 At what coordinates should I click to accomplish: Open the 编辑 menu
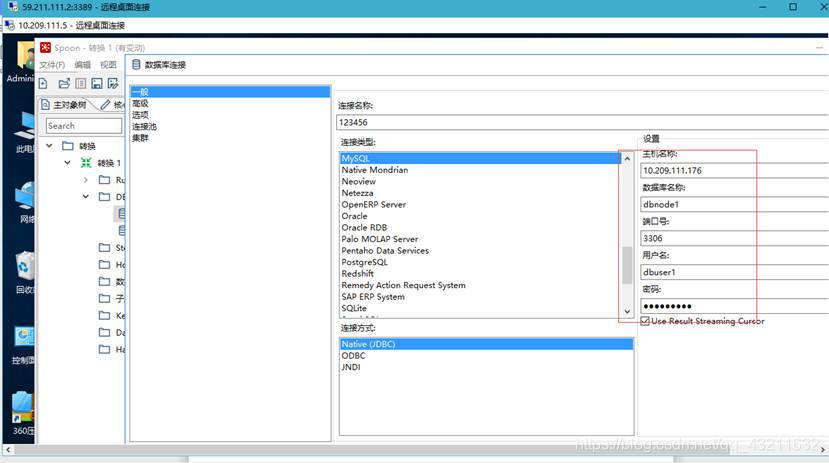click(82, 64)
